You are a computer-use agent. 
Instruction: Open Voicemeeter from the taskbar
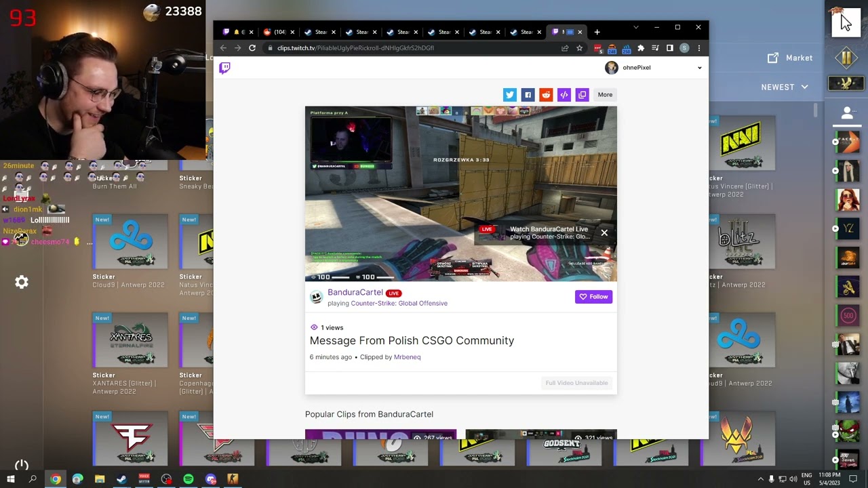coord(144,479)
